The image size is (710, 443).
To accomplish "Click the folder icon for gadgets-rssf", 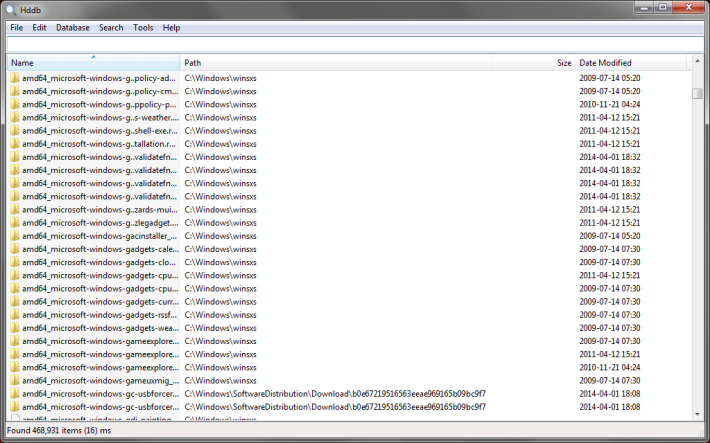I will pyautogui.click(x=15, y=314).
